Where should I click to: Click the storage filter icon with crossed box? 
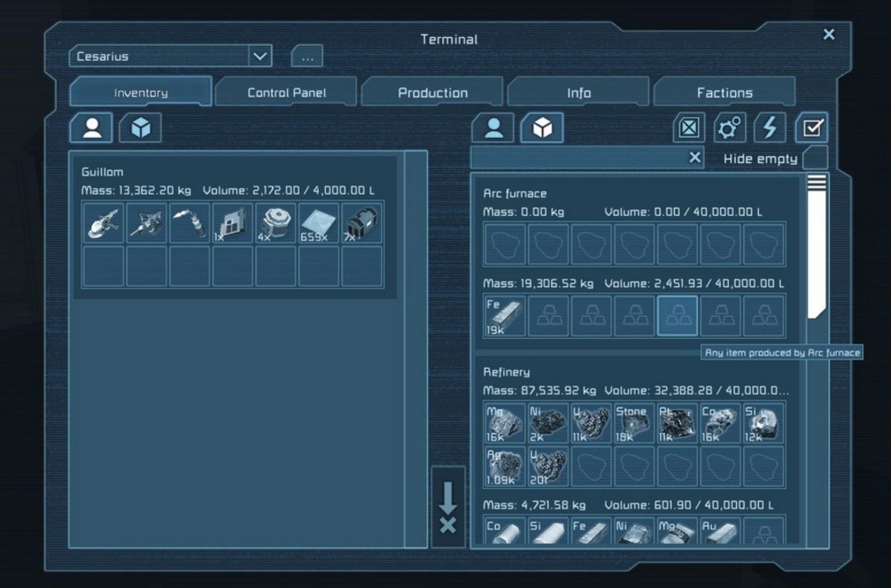click(x=689, y=128)
